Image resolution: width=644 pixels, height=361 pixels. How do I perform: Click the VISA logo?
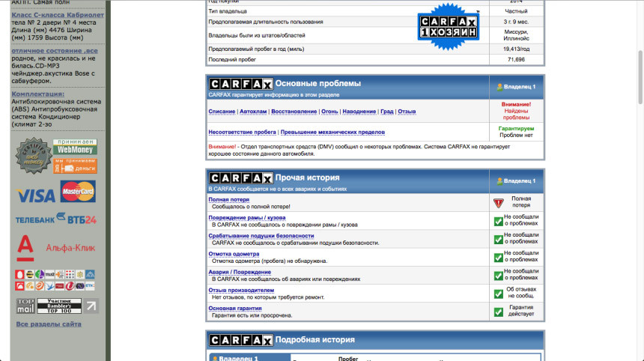[36, 195]
